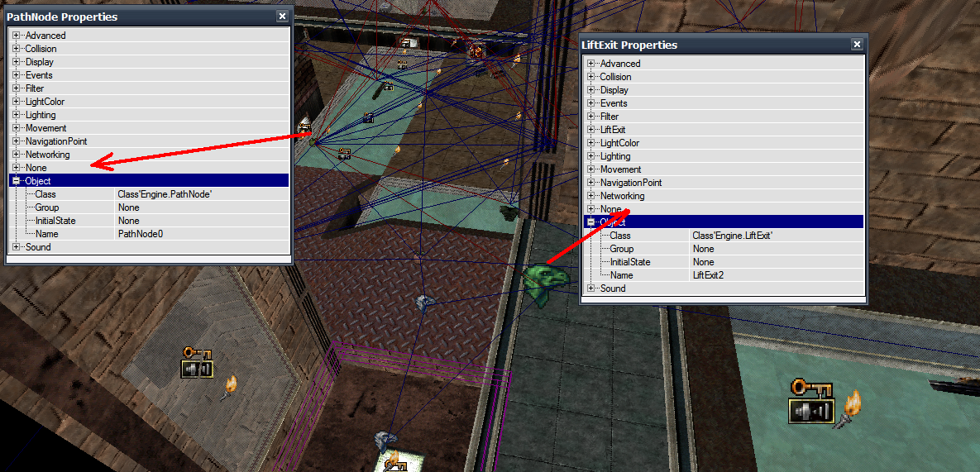Expand Sound in PathNode Properties
Screen dimensions: 980x472
click(17, 247)
